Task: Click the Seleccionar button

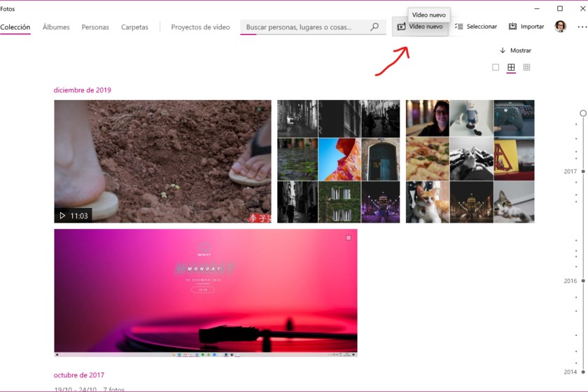Action: coord(475,27)
